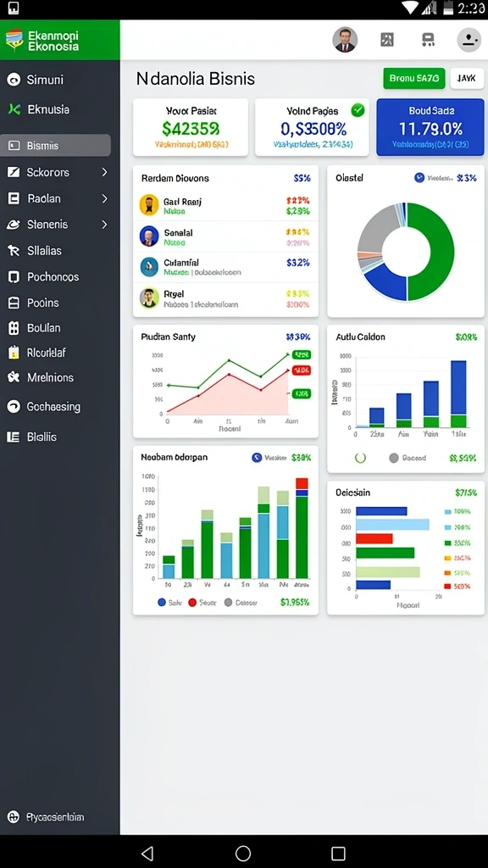This screenshot has width=488, height=868.
Task: Click the Rtgel avatar
Action: [x=149, y=298]
